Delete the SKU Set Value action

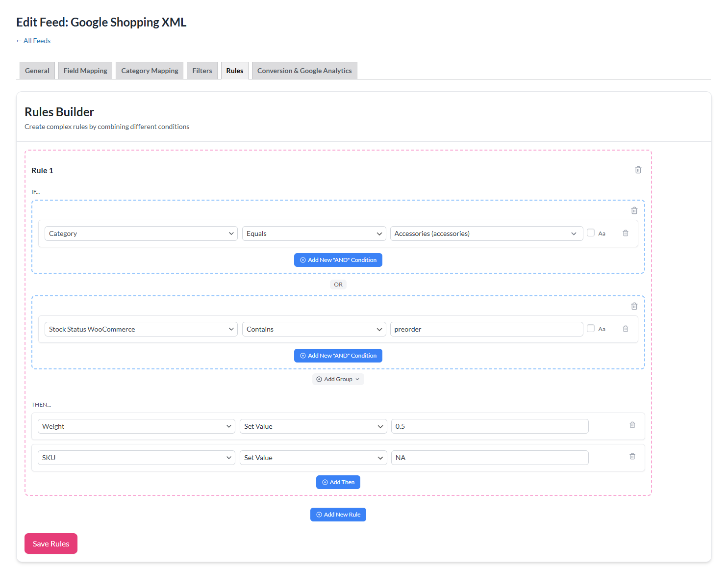(x=632, y=456)
